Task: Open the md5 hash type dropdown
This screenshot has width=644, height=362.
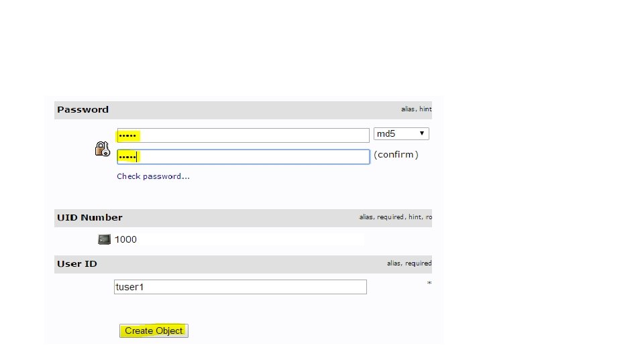Action: point(401,134)
